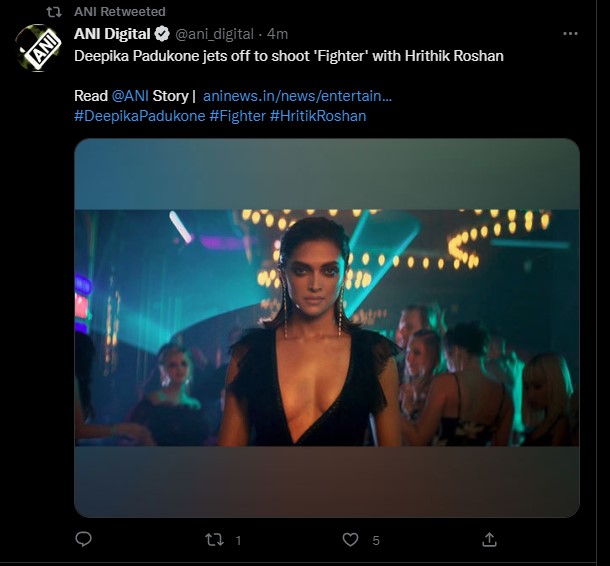The image size is (610, 566).
Task: Click the @ANI mention in the tweet
Action: click(x=130, y=96)
